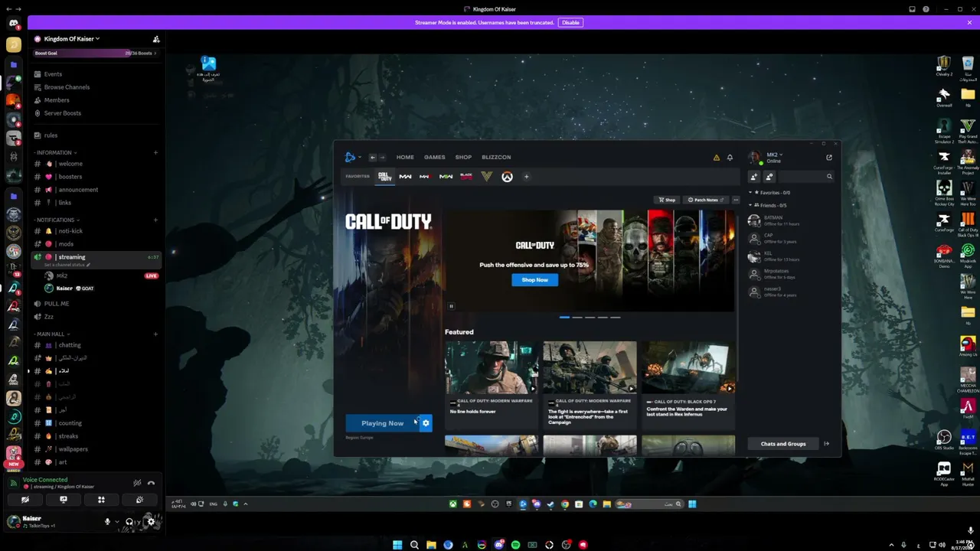
Task: Collapse the INFORMATION category
Action: (x=57, y=153)
